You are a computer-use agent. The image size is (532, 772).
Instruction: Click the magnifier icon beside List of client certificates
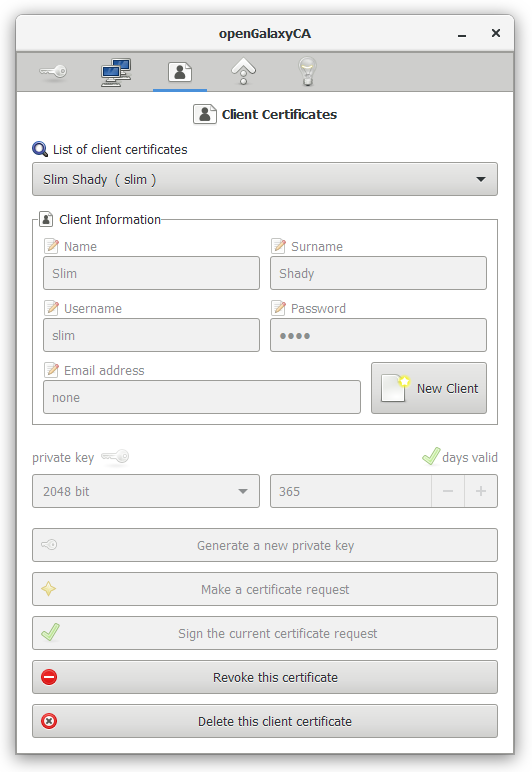(x=40, y=149)
